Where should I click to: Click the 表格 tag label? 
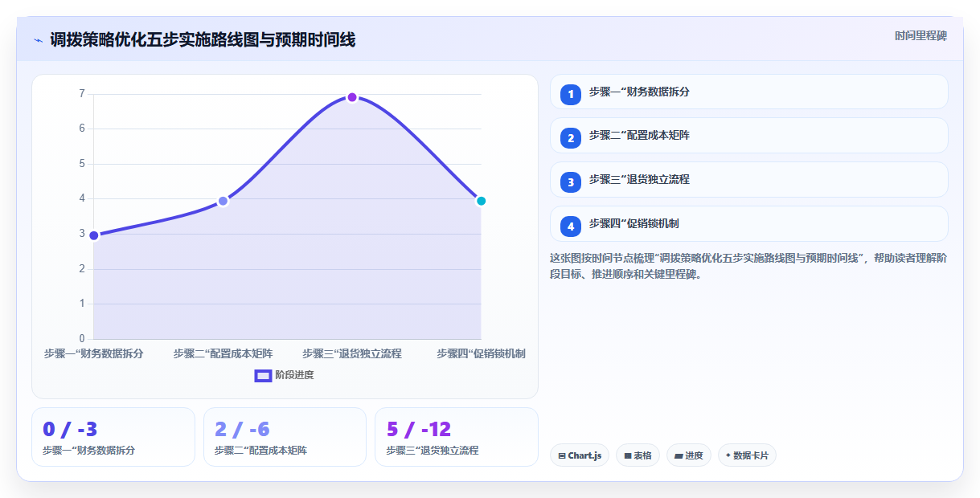642,455
